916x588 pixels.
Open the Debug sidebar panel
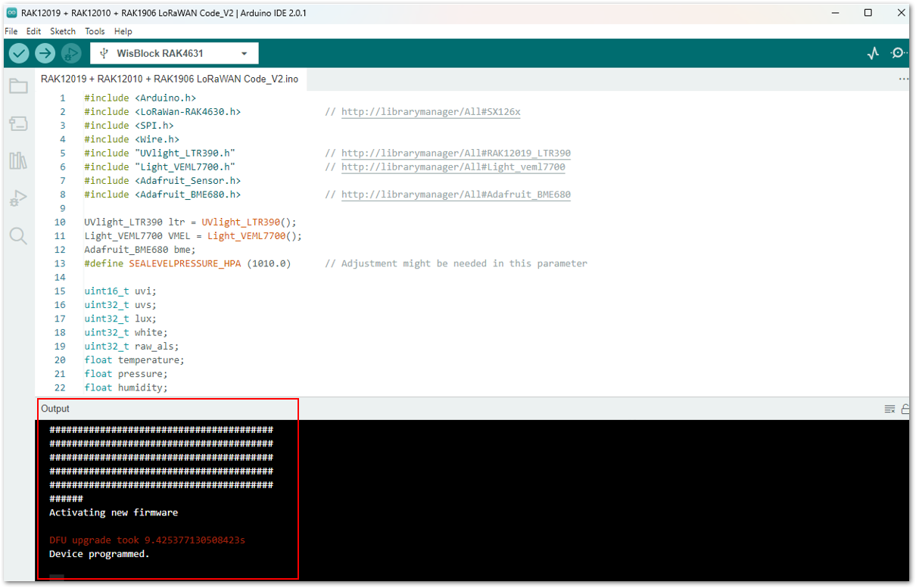[x=18, y=198]
